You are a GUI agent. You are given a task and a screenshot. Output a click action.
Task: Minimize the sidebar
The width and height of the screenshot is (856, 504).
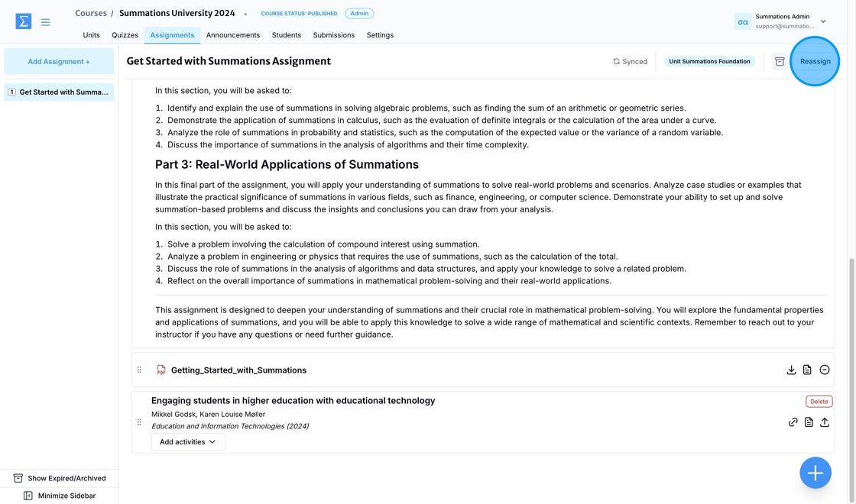click(x=60, y=496)
